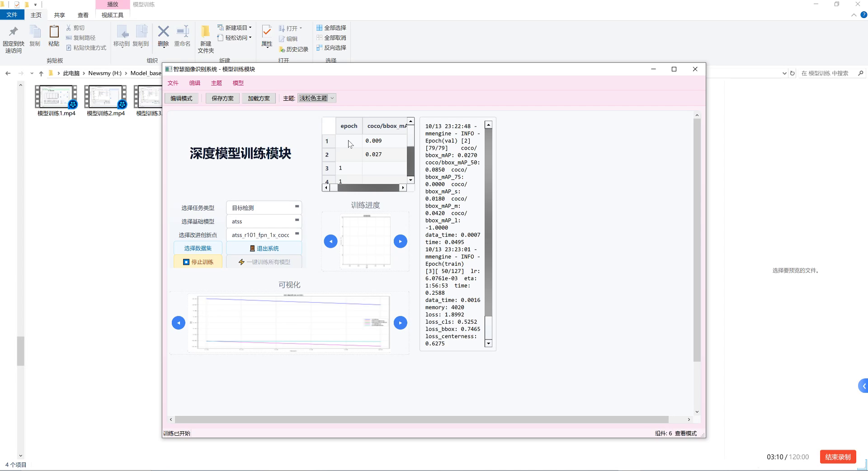Click Invert selection in the ribbon
Image resolution: width=868 pixels, height=471 pixels.
click(x=331, y=48)
